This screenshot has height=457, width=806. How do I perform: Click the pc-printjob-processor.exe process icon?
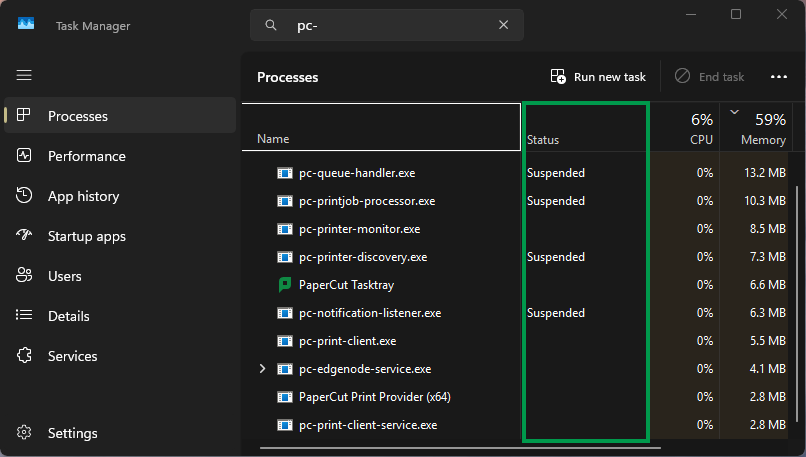[285, 201]
